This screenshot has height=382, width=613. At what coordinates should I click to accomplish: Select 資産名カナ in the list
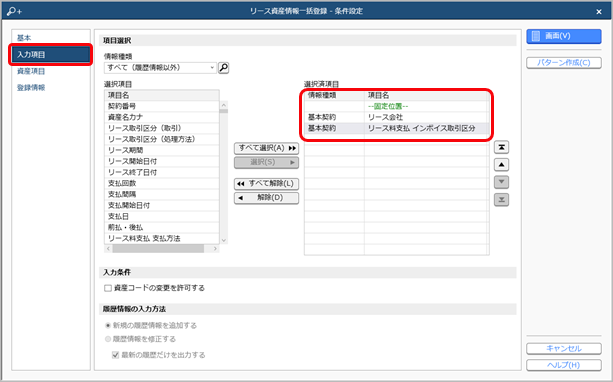click(x=161, y=117)
